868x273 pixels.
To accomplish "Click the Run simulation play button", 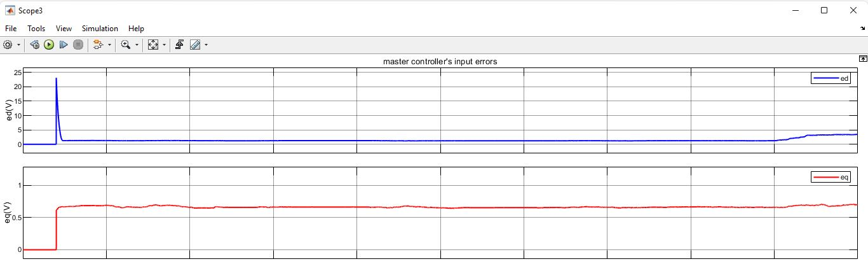I will point(49,45).
